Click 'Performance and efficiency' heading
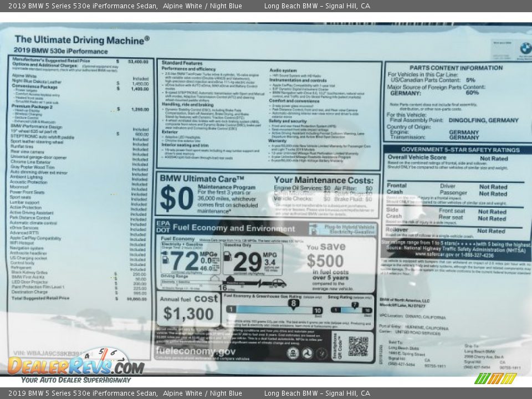 [x=188, y=69]
